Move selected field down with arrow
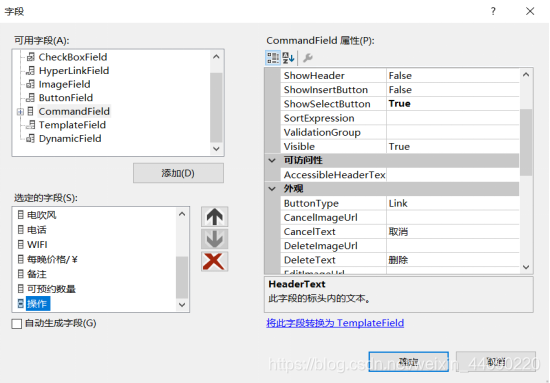This screenshot has width=550, height=383. 215,239
